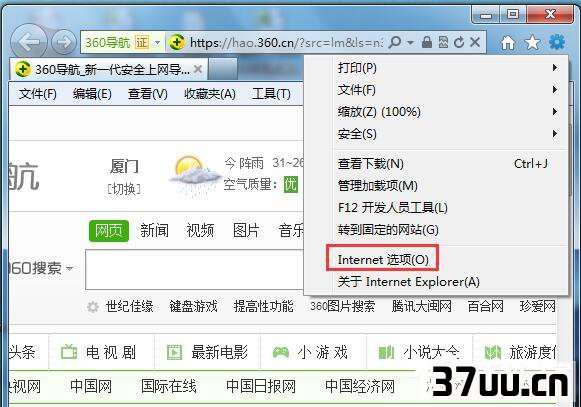
Task: Expand the 360搜索 search engine dropdown
Action: [70, 268]
